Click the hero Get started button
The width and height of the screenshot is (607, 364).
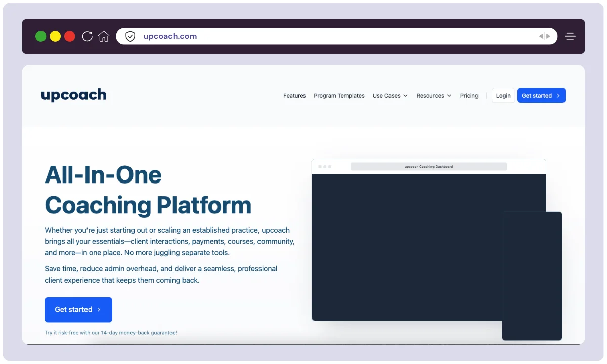[78, 309]
